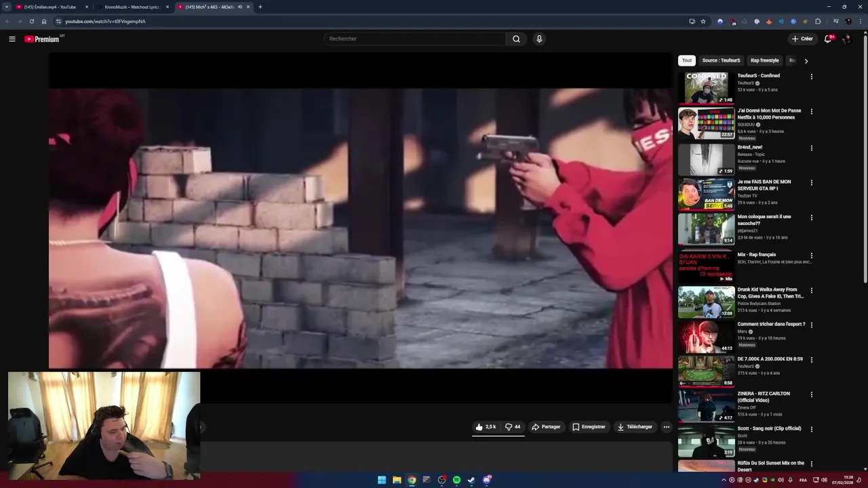Open options for Drunk Kid Walks Away video
The image size is (868, 488).
click(811, 291)
